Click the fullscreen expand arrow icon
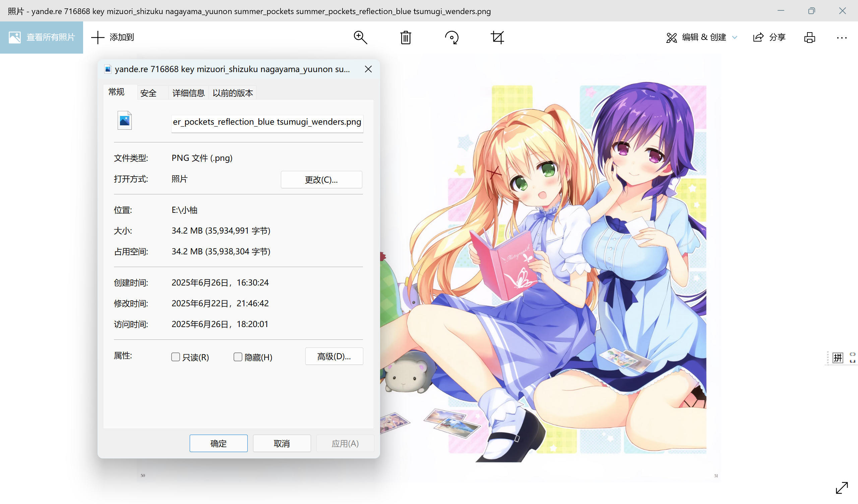 (842, 488)
